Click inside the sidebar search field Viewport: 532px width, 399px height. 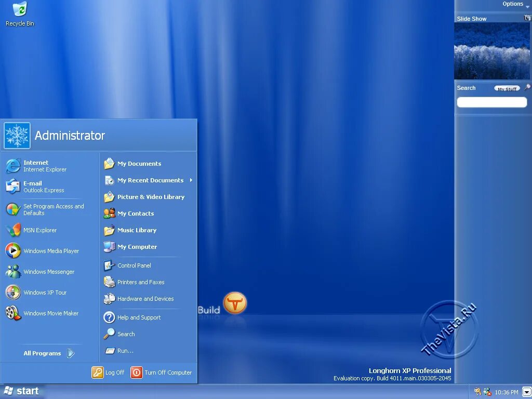point(491,102)
